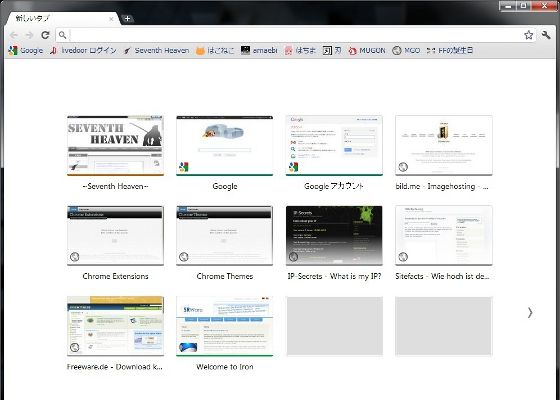Click the "Chrome Themes" caption text
This screenshot has height=400, width=560.
tap(225, 276)
